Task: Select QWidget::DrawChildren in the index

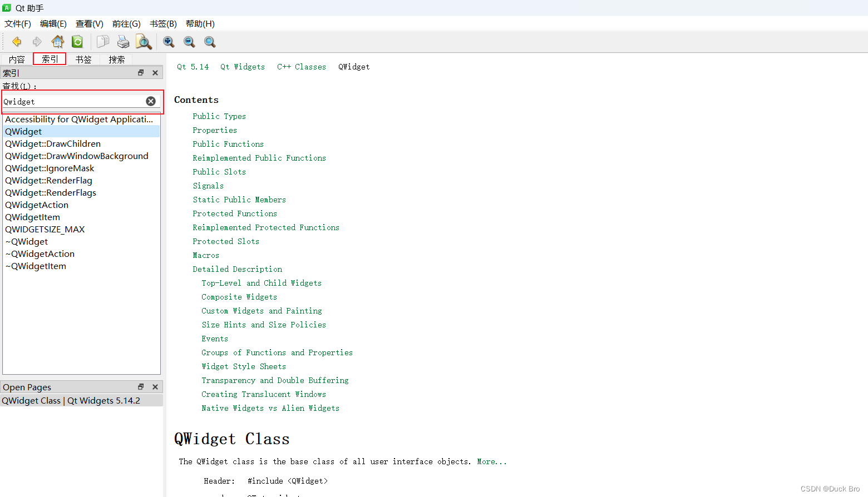Action: point(81,144)
